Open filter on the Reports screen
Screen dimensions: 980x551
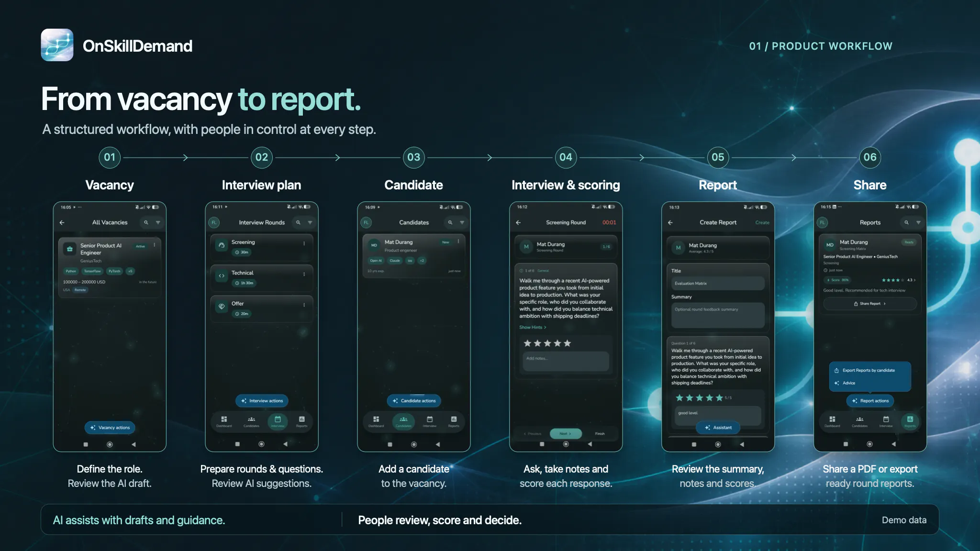pos(918,222)
